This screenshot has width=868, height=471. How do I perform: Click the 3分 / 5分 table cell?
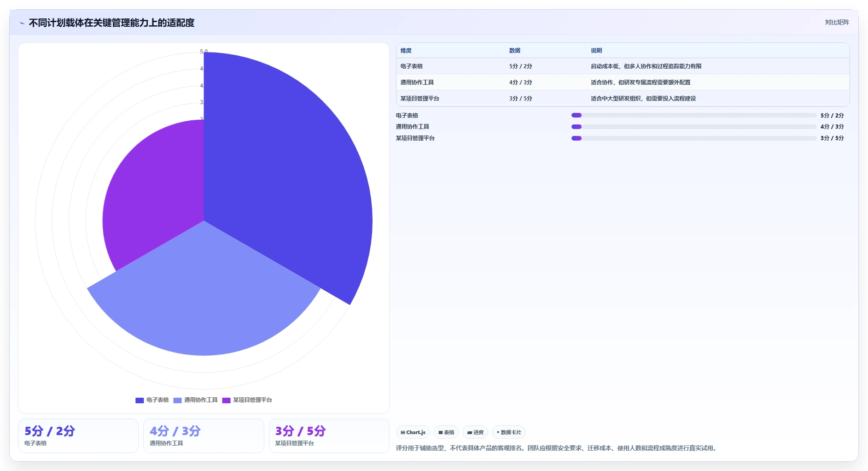[546, 99]
